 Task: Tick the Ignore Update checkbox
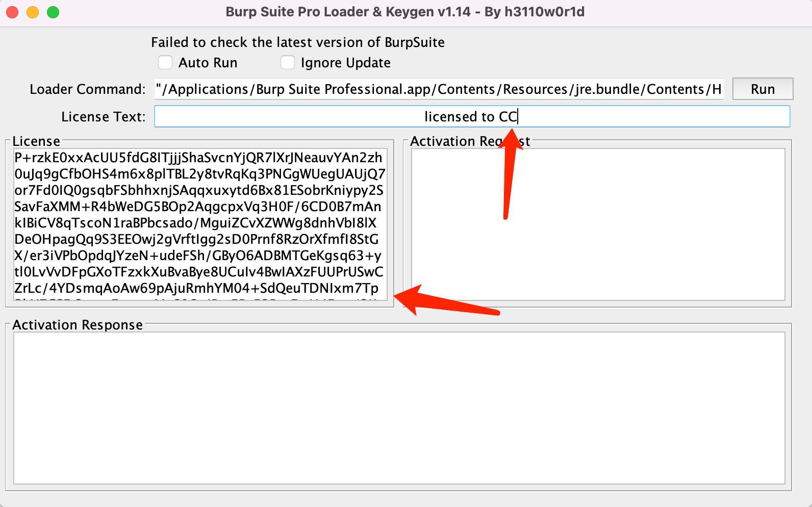(x=288, y=62)
